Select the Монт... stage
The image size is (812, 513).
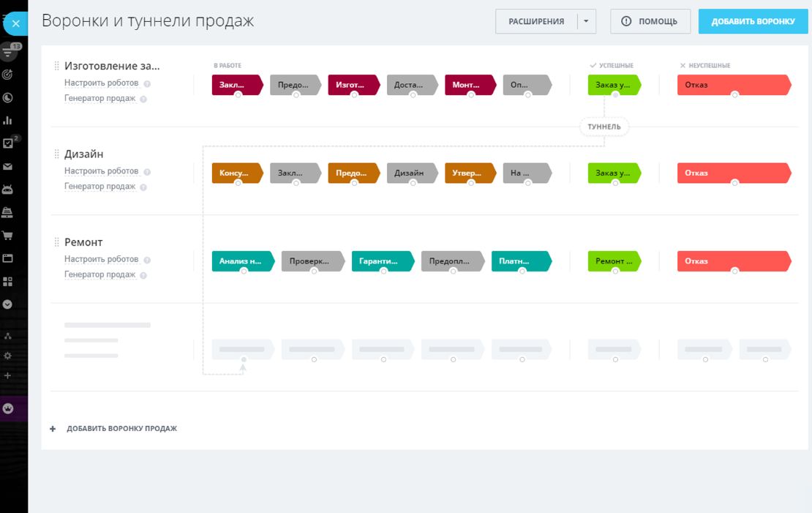point(470,85)
